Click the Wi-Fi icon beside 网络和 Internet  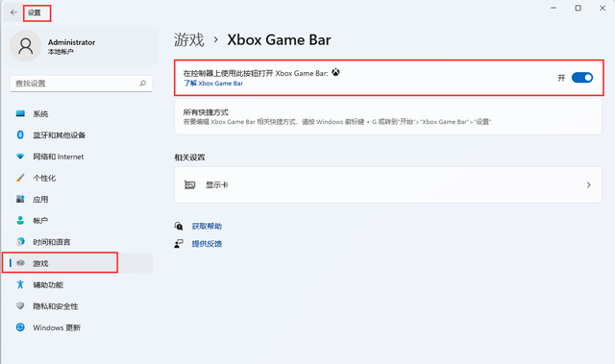[x=20, y=157]
